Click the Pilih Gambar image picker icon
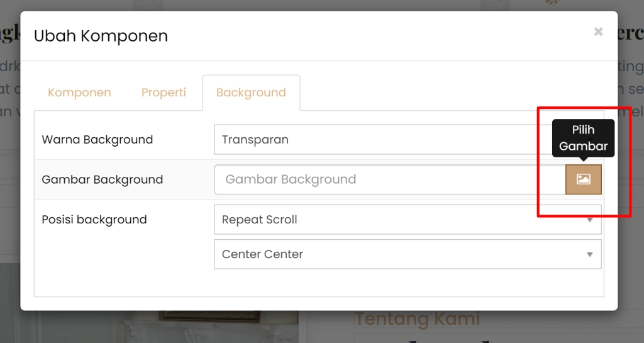Image resolution: width=644 pixels, height=343 pixels. pyautogui.click(x=583, y=179)
